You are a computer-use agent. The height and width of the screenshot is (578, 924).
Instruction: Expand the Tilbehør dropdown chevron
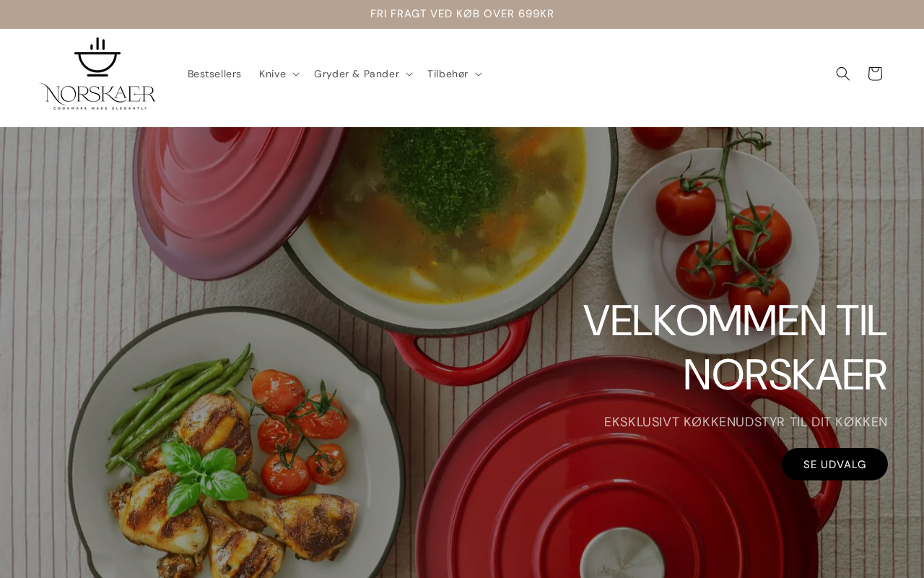point(478,74)
